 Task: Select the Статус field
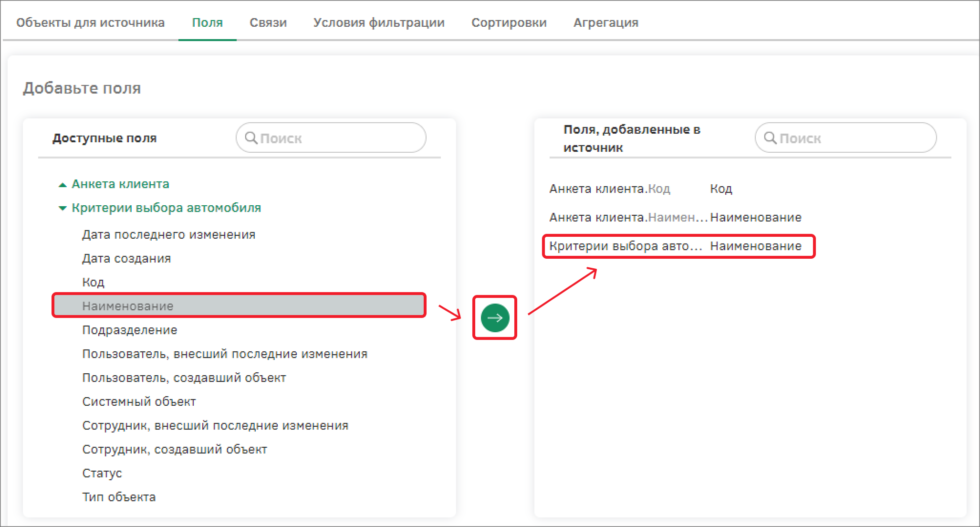[102, 473]
